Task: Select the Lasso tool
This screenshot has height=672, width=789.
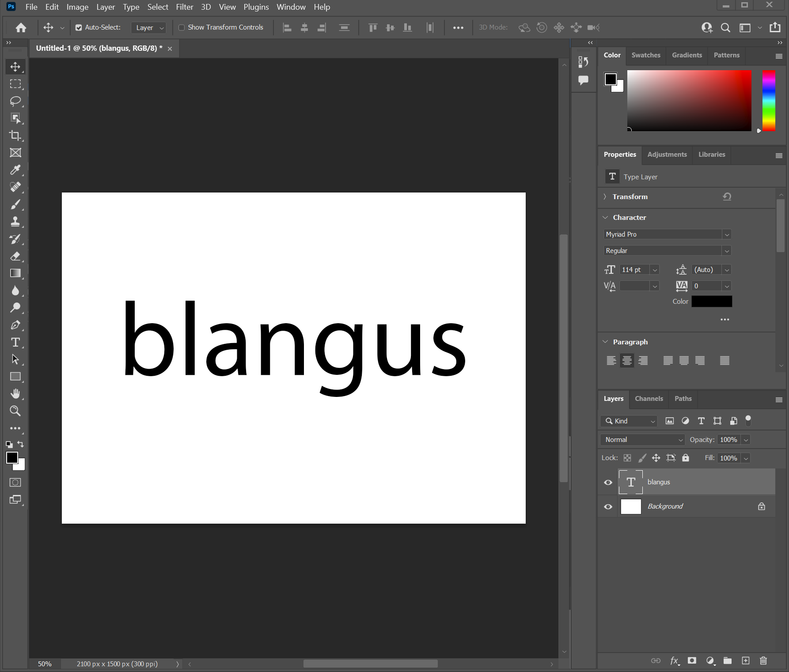Action: click(x=15, y=101)
